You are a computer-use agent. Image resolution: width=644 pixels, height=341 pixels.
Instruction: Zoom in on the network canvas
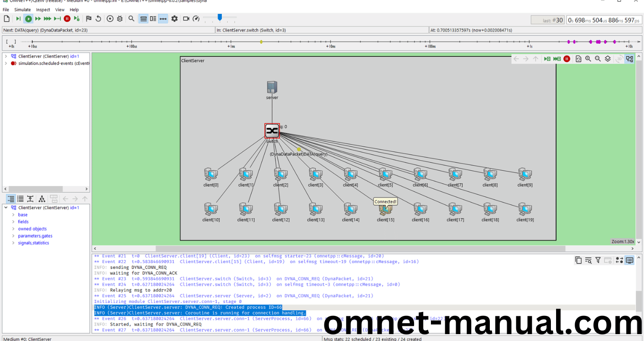point(588,59)
